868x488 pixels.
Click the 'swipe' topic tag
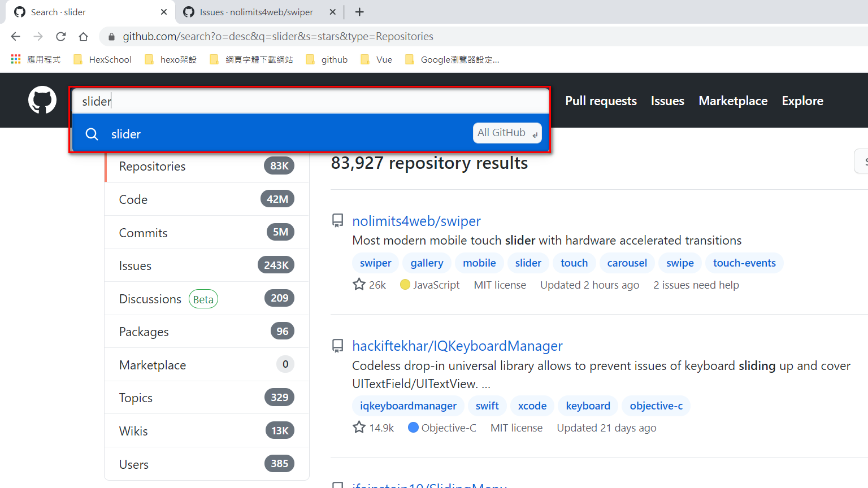click(x=680, y=263)
